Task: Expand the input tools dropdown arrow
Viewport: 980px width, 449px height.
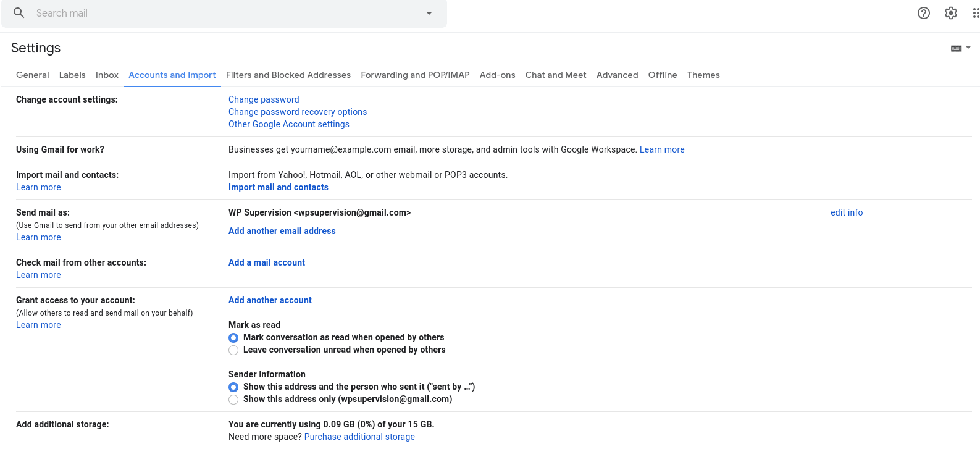Action: [x=968, y=48]
